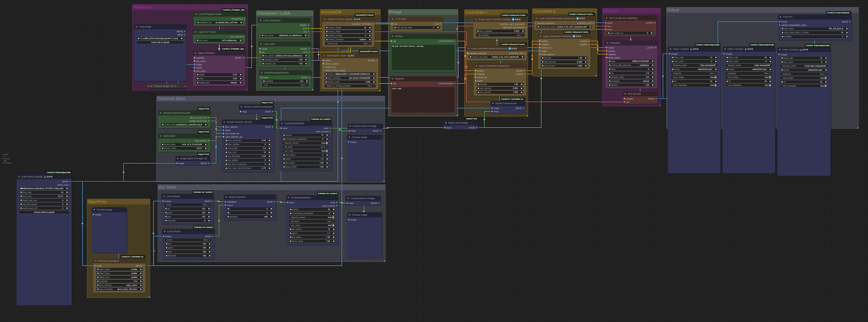Click the optional_interpolation_states input on FILM VFI

[780, 25]
